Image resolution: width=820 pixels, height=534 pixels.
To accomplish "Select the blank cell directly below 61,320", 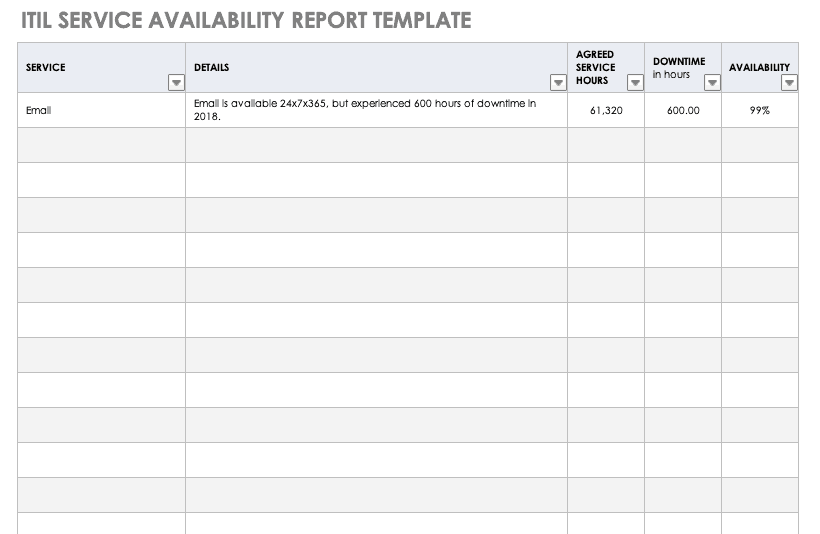I will (x=606, y=145).
